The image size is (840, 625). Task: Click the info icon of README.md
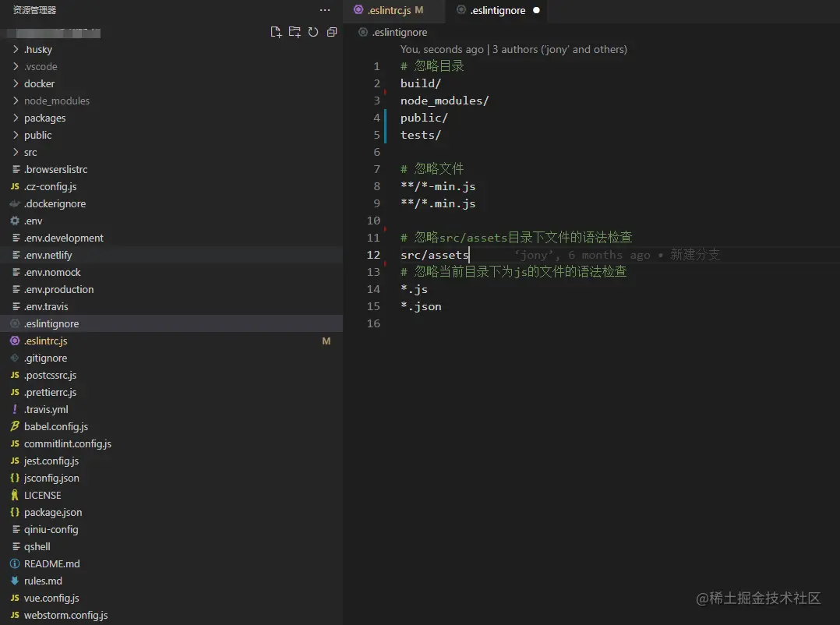coord(15,563)
